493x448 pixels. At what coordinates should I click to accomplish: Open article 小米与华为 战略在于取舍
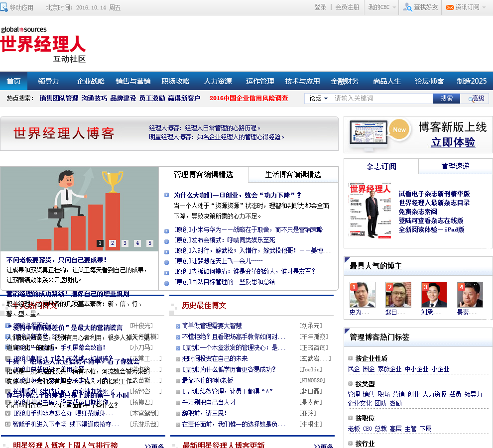point(248,230)
